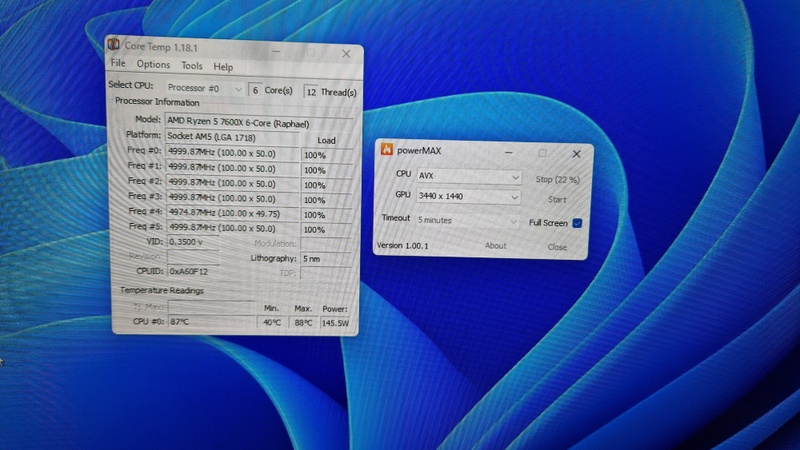This screenshot has height=450, width=800.
Task: Click the Freq #2 frequency value
Action: pos(232,184)
